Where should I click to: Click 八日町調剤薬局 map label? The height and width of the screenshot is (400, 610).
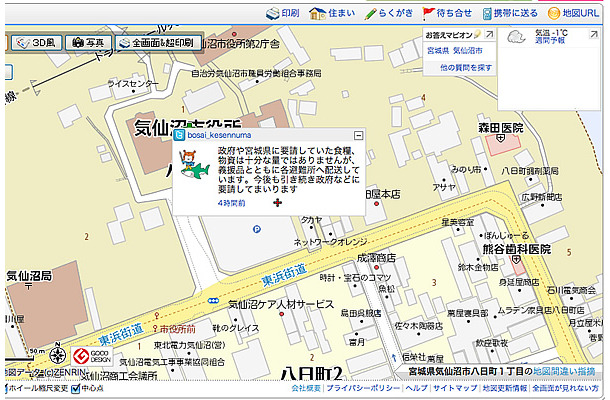coord(529,170)
